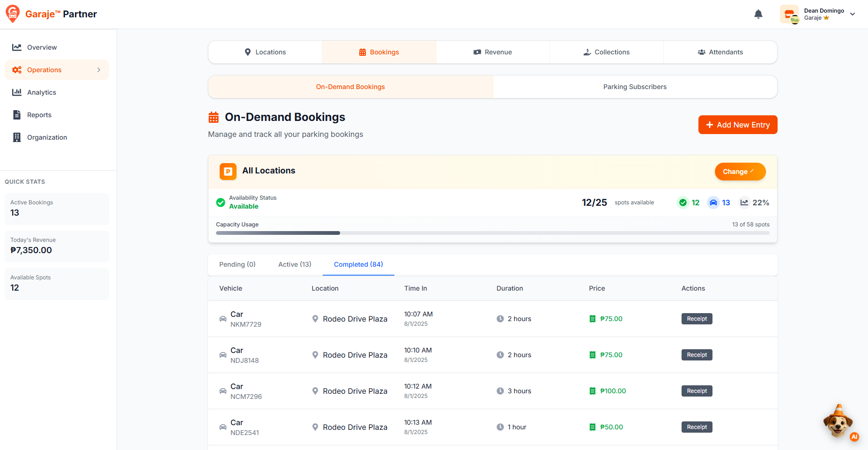Click the Add New Entry button
The image size is (868, 450).
737,125
